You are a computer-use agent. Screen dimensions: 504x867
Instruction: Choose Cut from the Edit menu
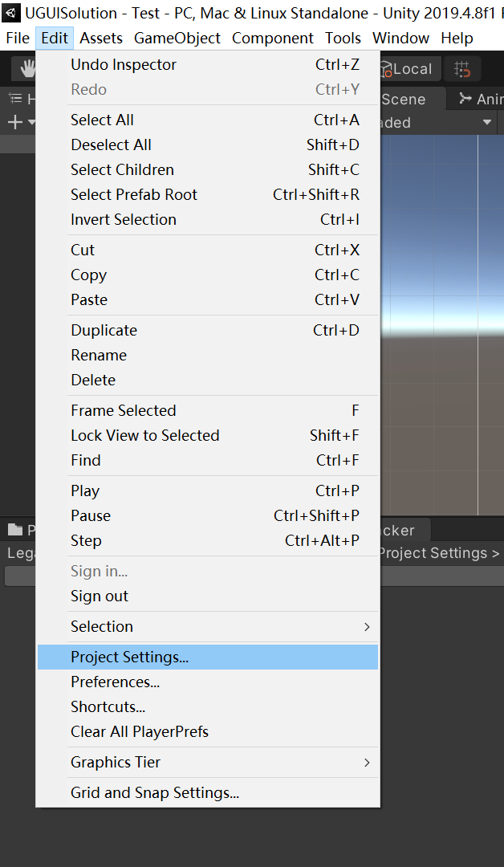pos(208,250)
